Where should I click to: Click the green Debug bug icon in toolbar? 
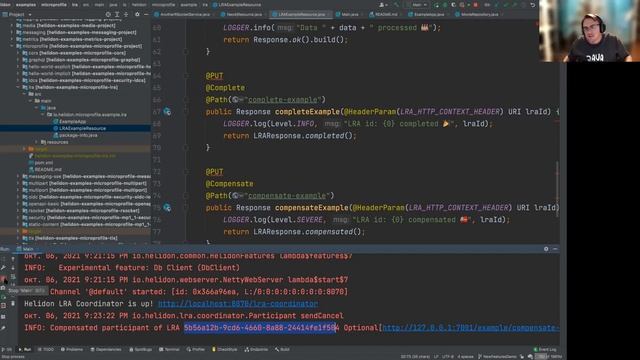(x=445, y=5)
